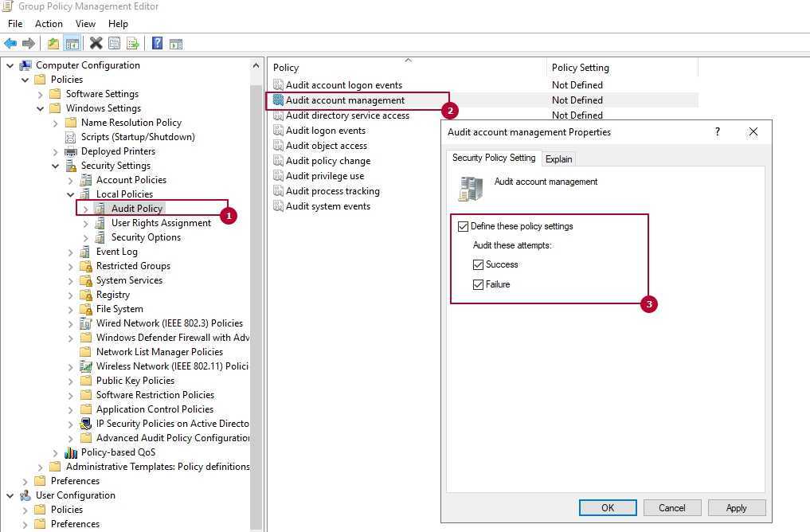The height and width of the screenshot is (532, 810).
Task: Click the Computer Configuration icon
Action: click(x=25, y=65)
